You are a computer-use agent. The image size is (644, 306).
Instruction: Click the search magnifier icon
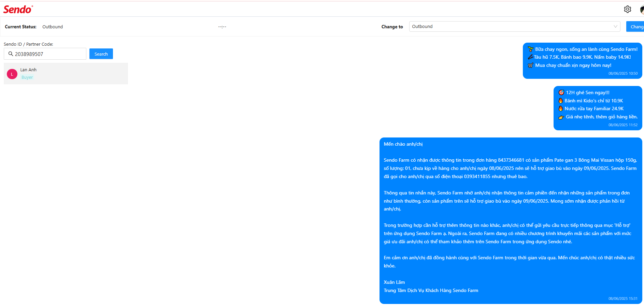coord(11,54)
